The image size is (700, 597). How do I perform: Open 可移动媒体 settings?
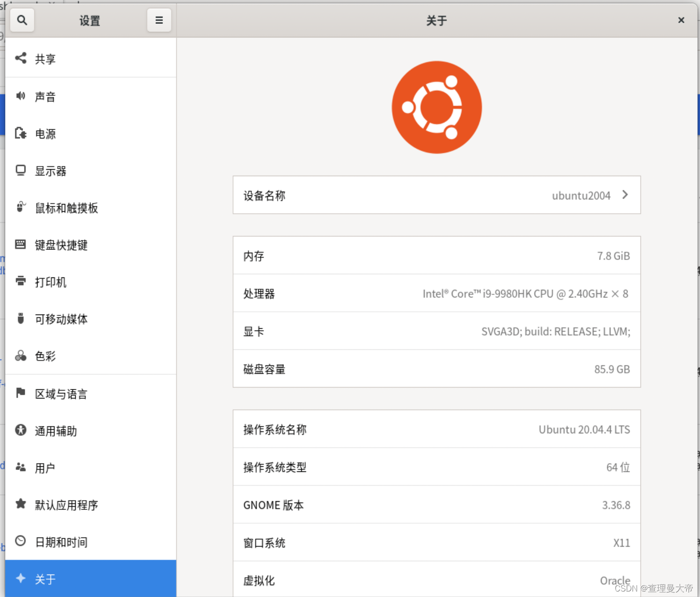point(90,319)
